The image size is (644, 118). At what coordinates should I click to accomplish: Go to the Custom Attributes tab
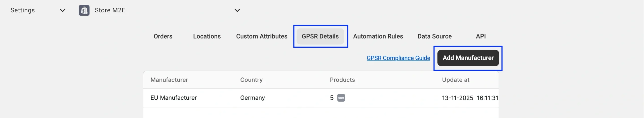262,36
